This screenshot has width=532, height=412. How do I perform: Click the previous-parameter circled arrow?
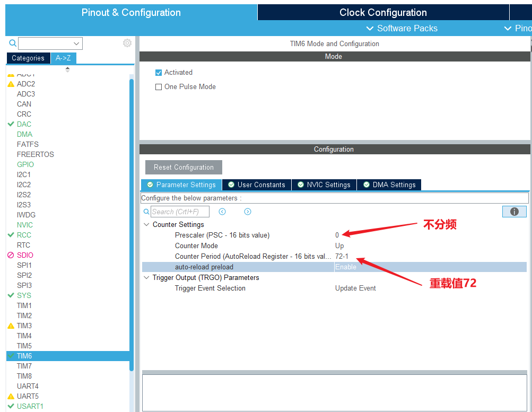point(222,211)
